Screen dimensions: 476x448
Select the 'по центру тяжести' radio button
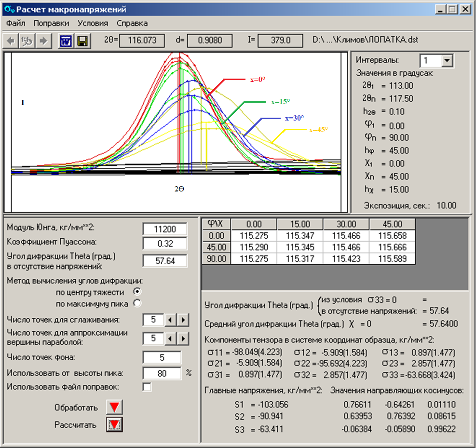pos(137,292)
